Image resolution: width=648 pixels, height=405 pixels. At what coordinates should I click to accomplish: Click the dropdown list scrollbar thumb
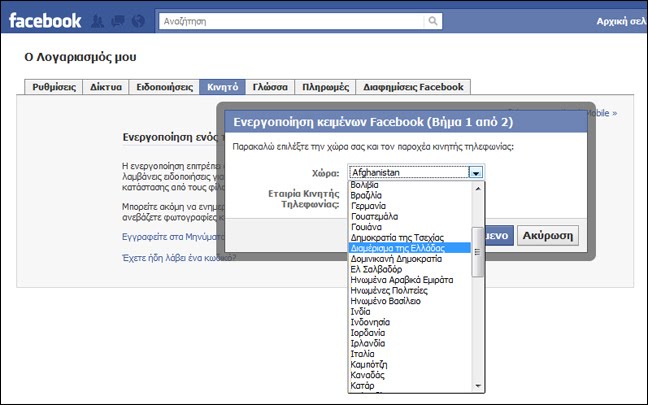[478, 252]
